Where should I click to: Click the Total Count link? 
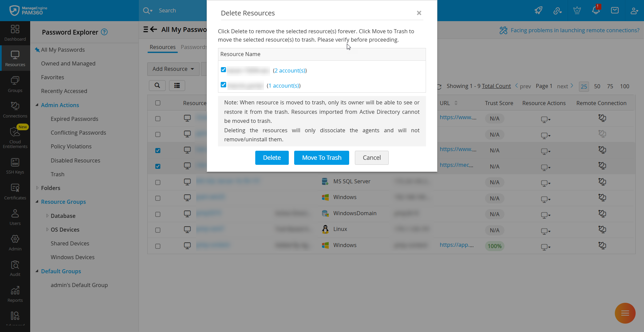[x=496, y=86]
